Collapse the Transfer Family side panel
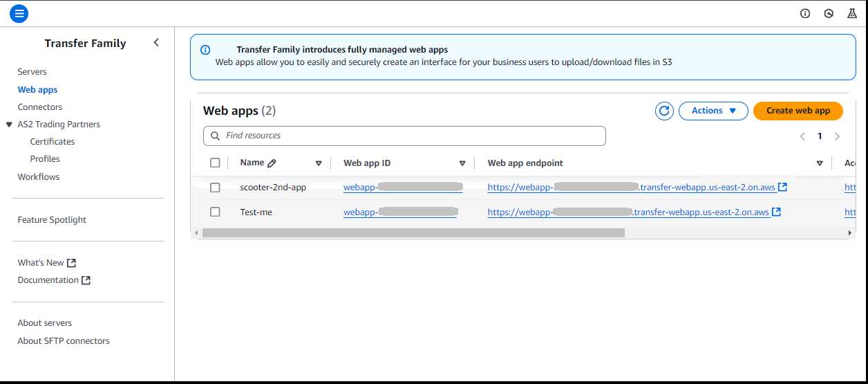 [156, 43]
